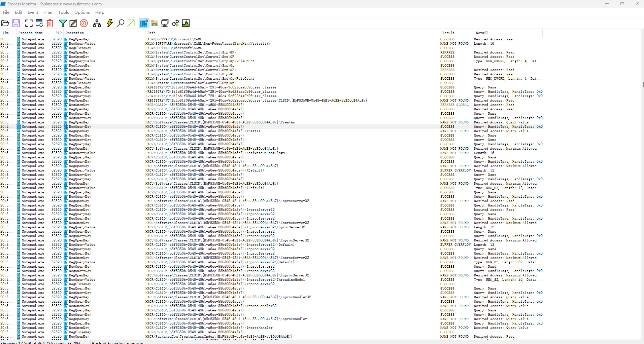Click the Jump To green arrow icon
The height and width of the screenshot is (344, 644).
[x=131, y=23]
